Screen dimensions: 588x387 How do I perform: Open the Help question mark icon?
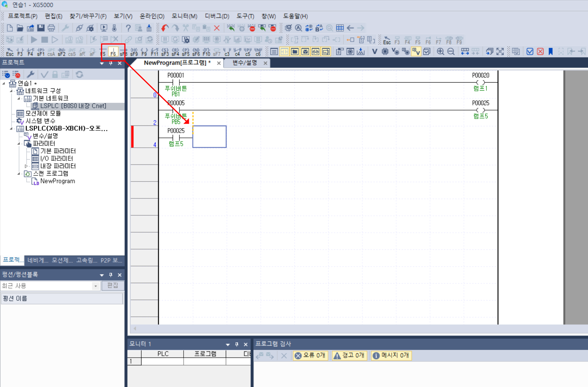click(x=128, y=28)
